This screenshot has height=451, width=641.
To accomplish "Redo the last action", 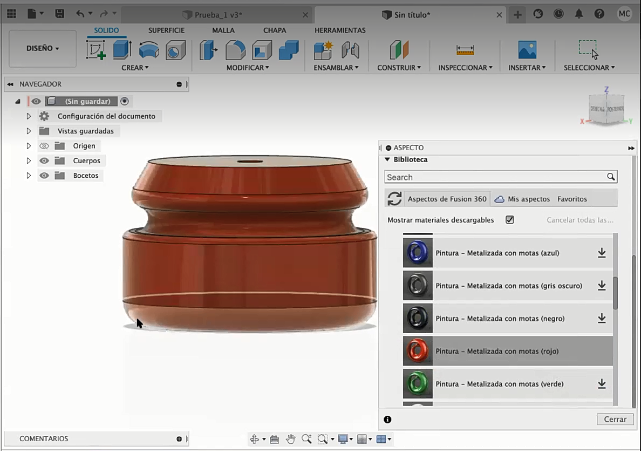I will pos(104,13).
